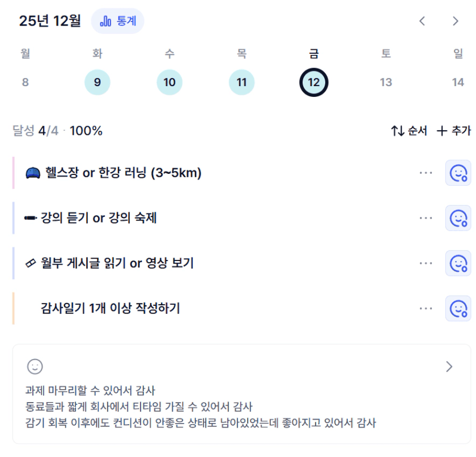Expand the gratitude note chevron arrow
Image resolution: width=476 pixels, height=457 pixels.
pyautogui.click(x=449, y=367)
